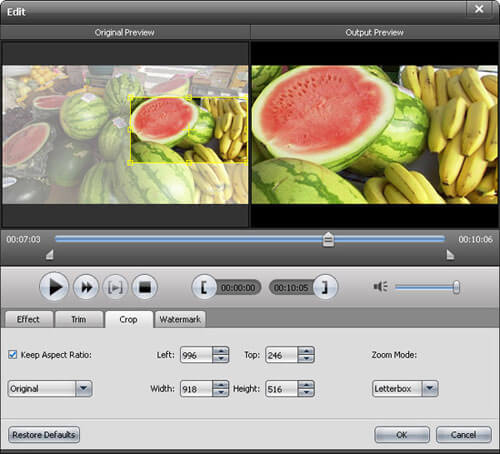This screenshot has height=454, width=500.
Task: Uncheck Keep Aspect Ratio checkbox
Action: click(x=12, y=354)
